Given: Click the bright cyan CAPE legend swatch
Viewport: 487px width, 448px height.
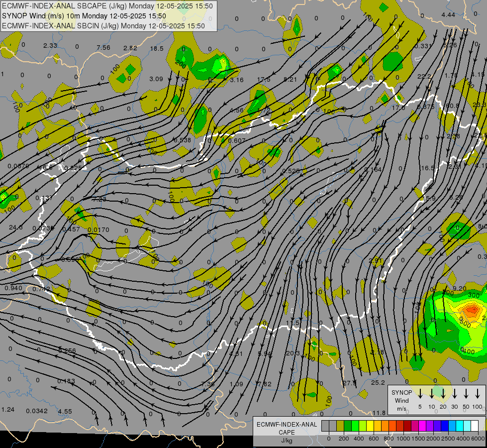Looking at the screenshot, I should (460, 426).
